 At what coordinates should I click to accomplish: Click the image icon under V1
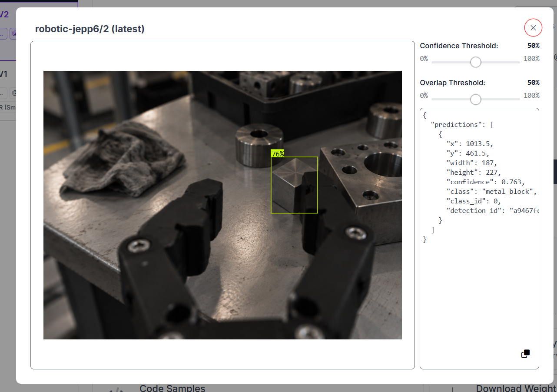[13, 93]
